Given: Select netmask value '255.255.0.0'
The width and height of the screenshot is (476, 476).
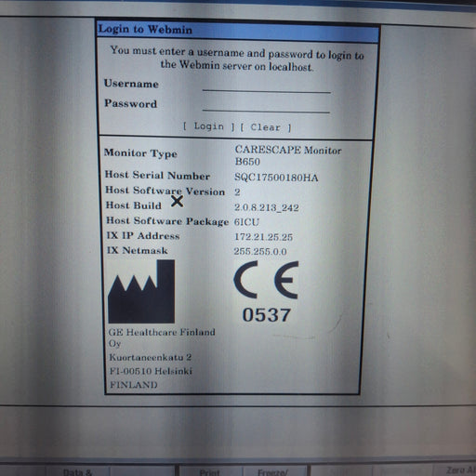Looking at the screenshot, I should click(x=260, y=251).
